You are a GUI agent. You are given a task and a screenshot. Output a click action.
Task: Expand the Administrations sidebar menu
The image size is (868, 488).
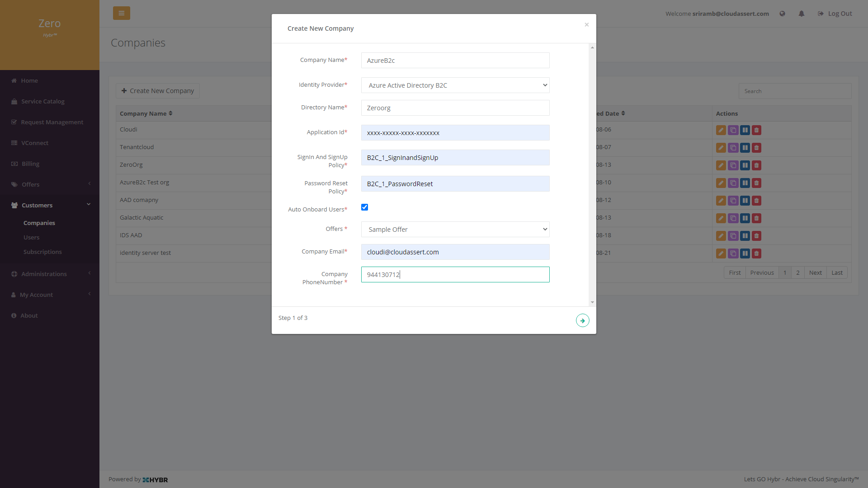pos(50,274)
